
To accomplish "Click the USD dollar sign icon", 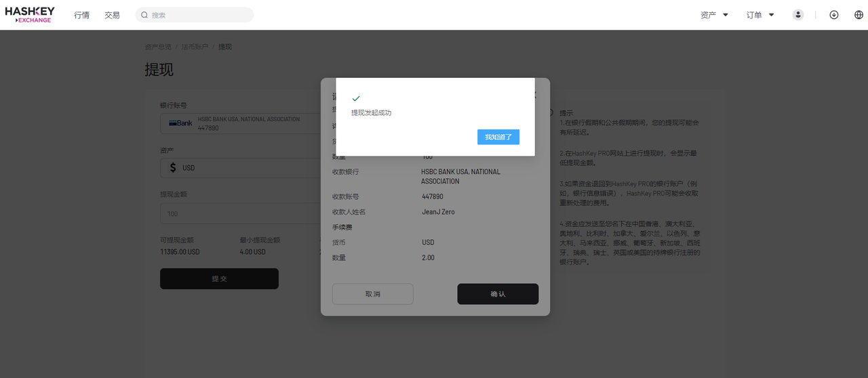I will [173, 167].
